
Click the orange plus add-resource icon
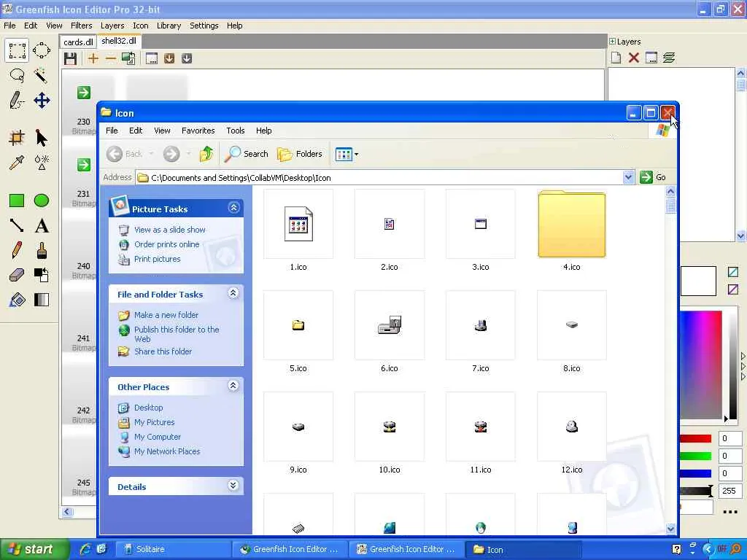(x=93, y=58)
